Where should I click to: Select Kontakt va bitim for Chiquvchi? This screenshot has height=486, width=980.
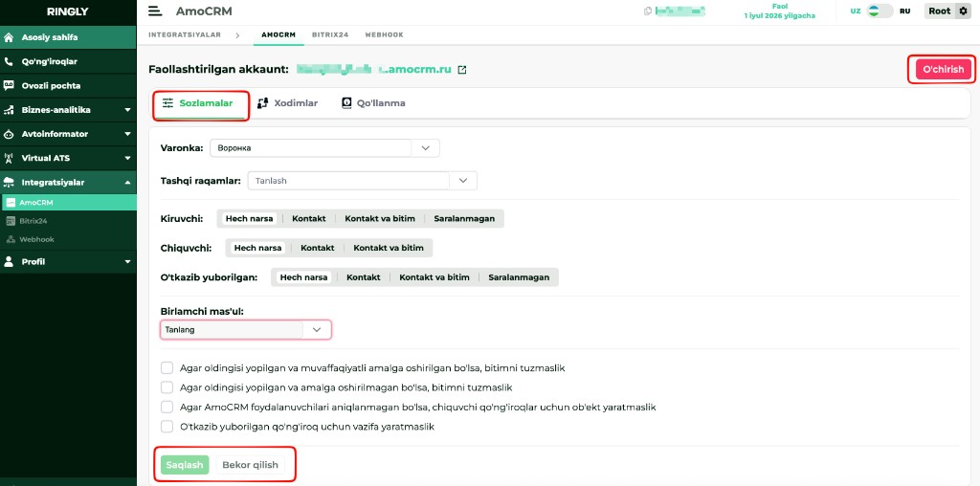point(389,248)
